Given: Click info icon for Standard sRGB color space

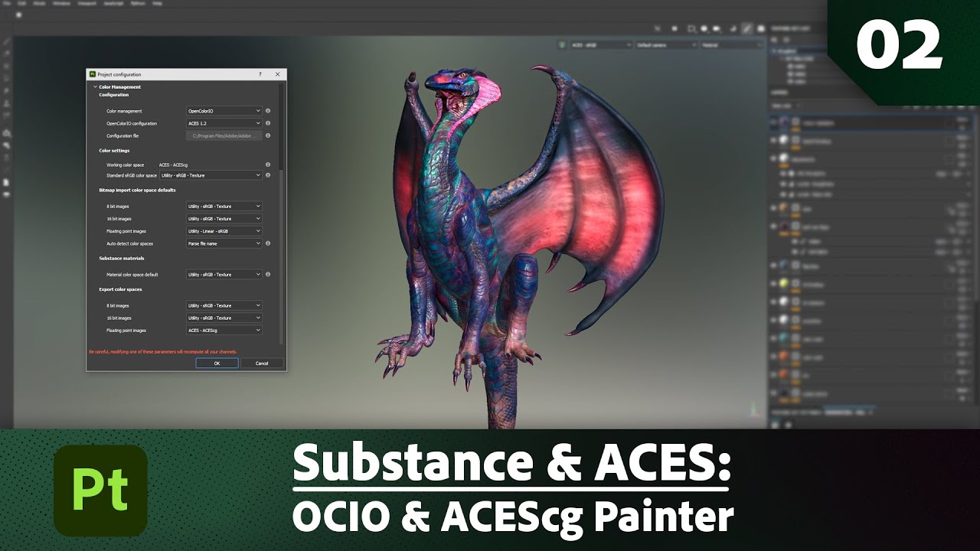Looking at the screenshot, I should [268, 175].
